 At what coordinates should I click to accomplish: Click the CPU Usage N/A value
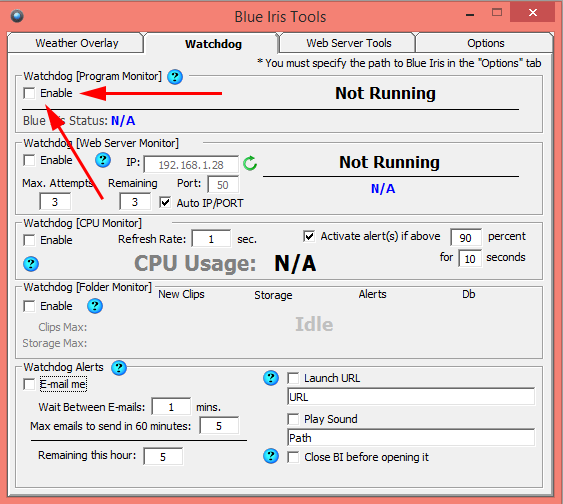coord(295,263)
